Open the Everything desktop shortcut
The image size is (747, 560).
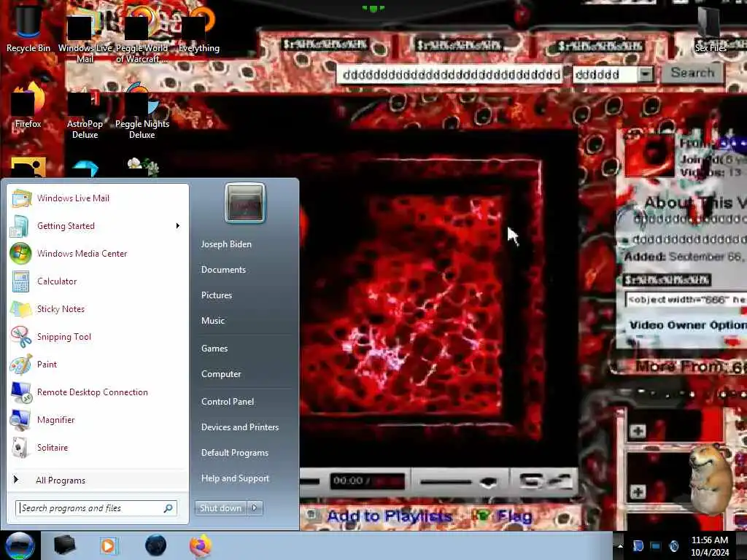tap(198, 31)
